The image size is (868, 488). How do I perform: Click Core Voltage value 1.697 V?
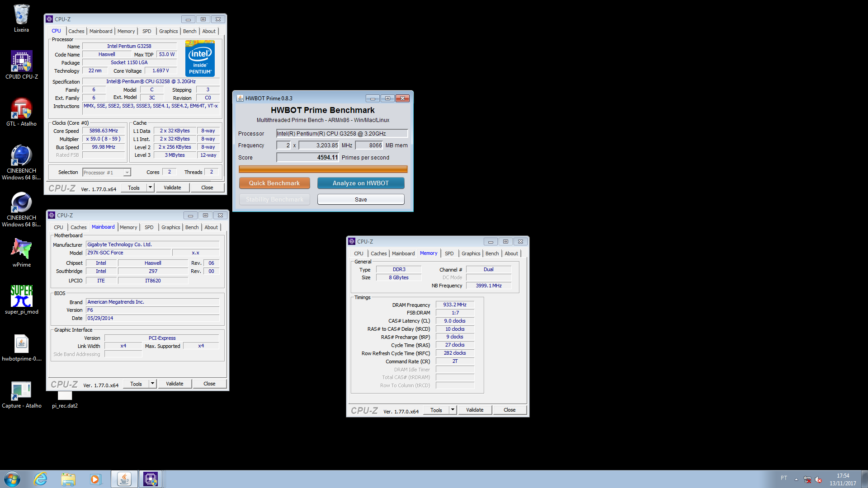[160, 70]
